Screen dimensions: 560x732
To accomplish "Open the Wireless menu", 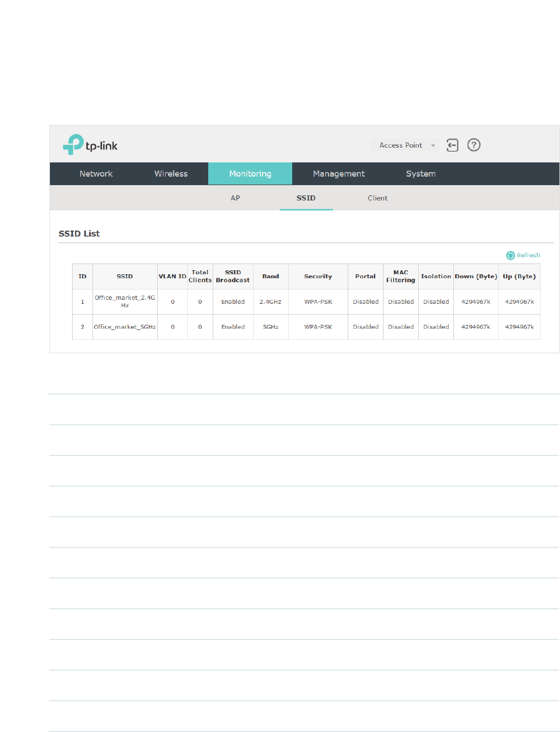I will point(171,174).
